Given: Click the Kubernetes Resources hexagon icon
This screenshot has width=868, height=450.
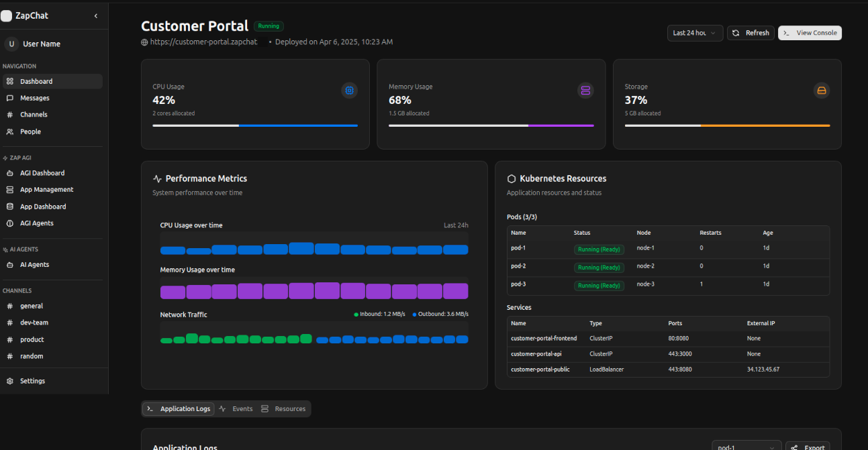Looking at the screenshot, I should (512, 179).
